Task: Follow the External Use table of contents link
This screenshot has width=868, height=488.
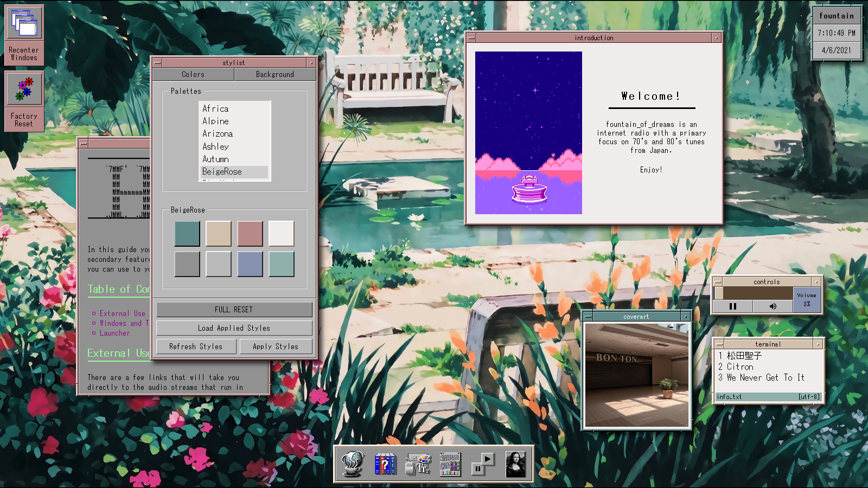Action: click(x=123, y=313)
